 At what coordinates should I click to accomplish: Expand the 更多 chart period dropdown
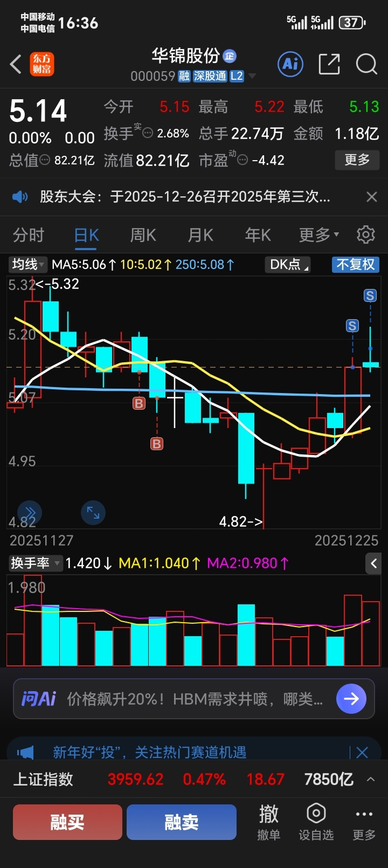(x=319, y=235)
